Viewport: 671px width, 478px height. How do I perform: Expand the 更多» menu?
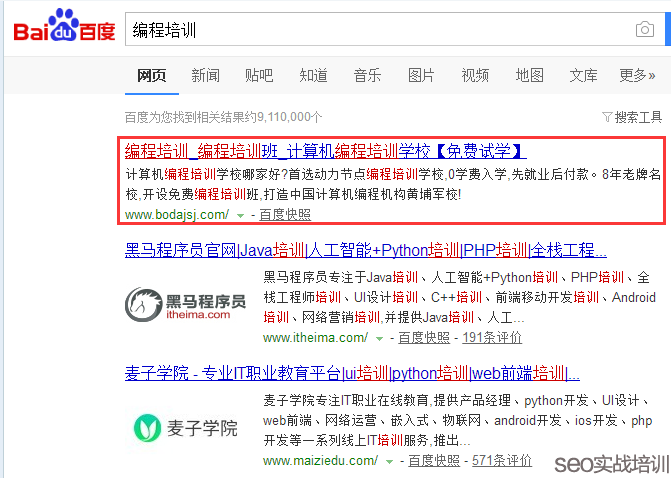click(638, 75)
